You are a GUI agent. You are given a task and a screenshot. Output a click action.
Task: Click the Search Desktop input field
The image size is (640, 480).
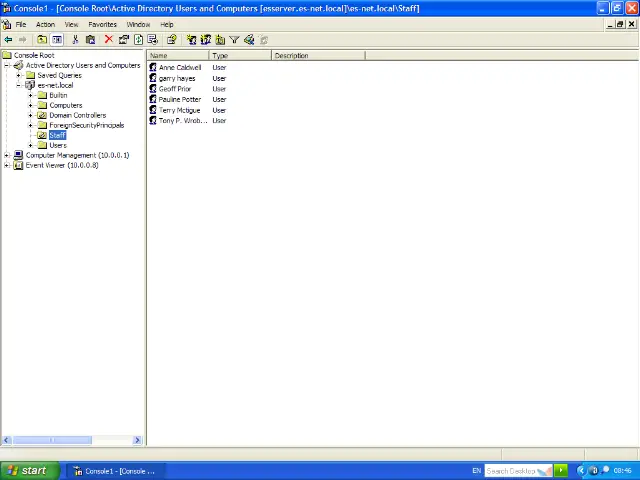point(511,470)
